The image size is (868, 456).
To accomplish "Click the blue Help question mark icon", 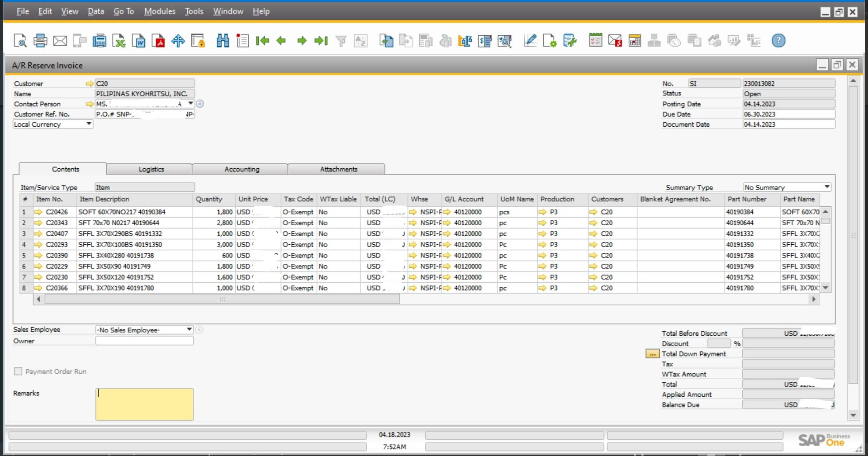I will (x=778, y=41).
